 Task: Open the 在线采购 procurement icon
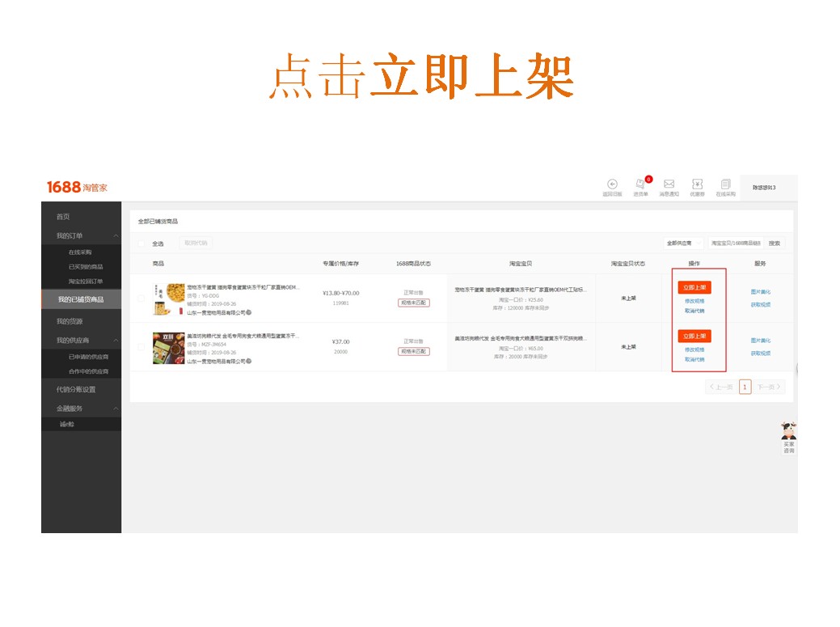point(725,187)
